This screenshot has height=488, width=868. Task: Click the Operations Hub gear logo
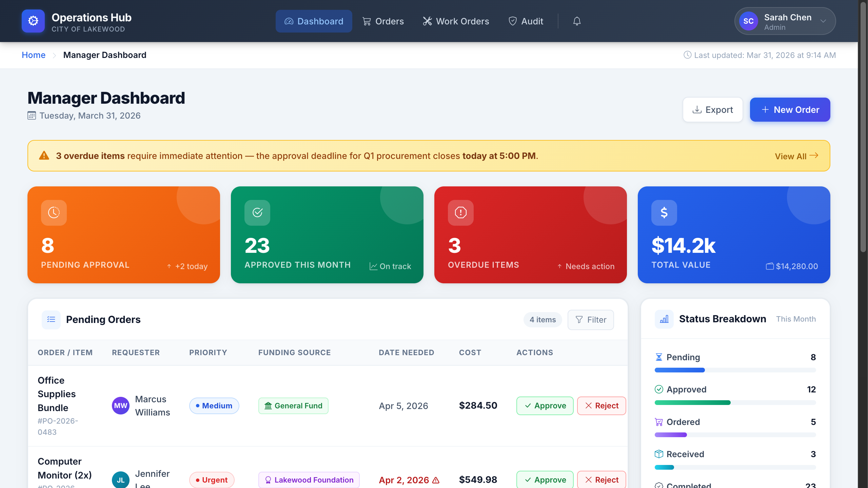[33, 21]
